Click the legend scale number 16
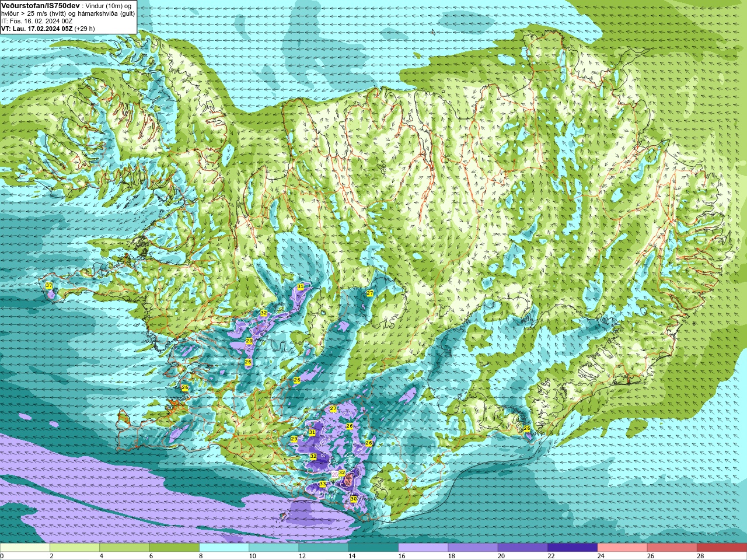This screenshot has height=560, width=747. (402, 556)
